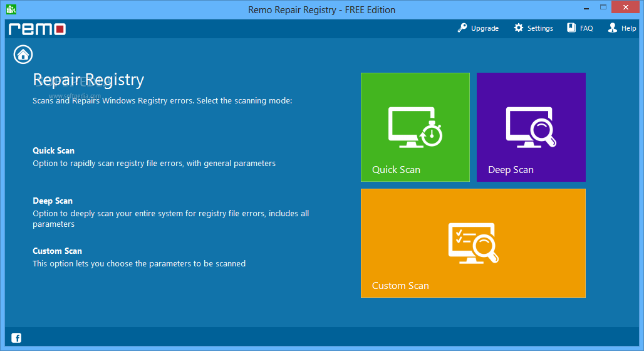The height and width of the screenshot is (351, 644).
Task: Open the Facebook icon link
Action: pyautogui.click(x=16, y=338)
